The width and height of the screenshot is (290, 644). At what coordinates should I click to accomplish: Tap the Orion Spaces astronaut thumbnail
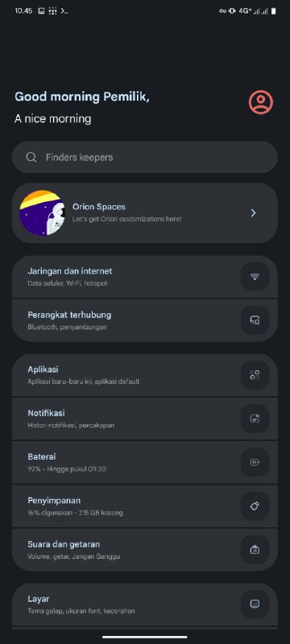point(43,213)
